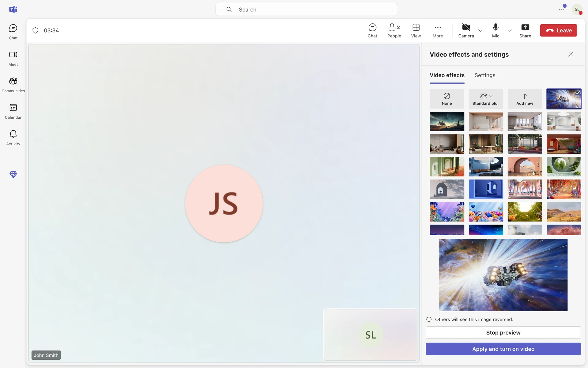Image resolution: width=588 pixels, height=368 pixels.
Task: Expand the Mic options chevron
Action: pos(510,31)
